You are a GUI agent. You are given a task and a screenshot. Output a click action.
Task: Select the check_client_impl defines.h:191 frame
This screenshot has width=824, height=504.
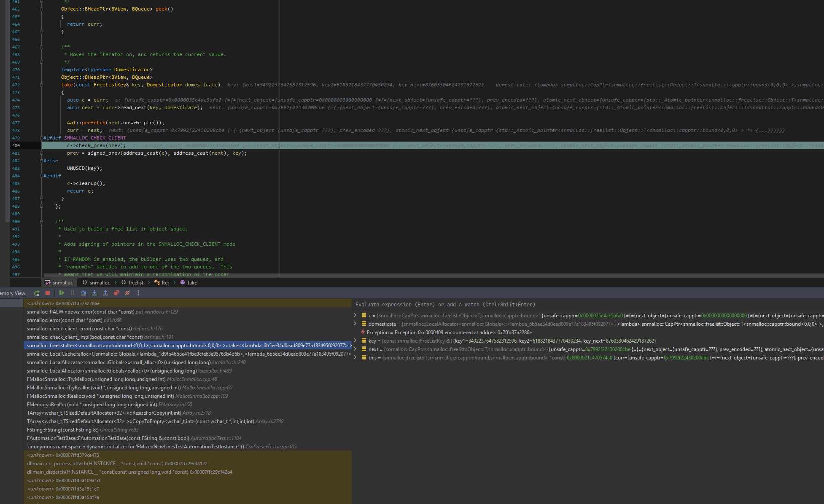188,337
